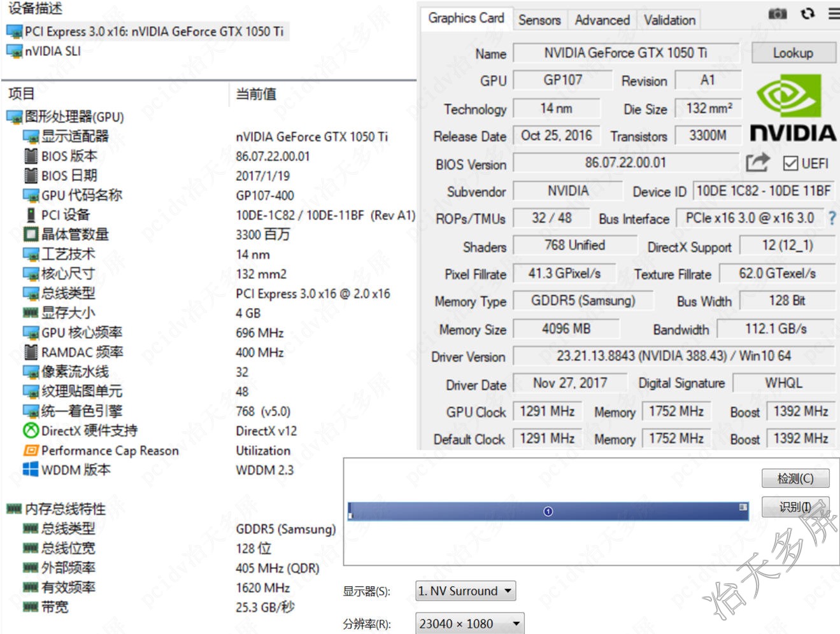Click the Performance Cap Reason icon

[x=31, y=450]
